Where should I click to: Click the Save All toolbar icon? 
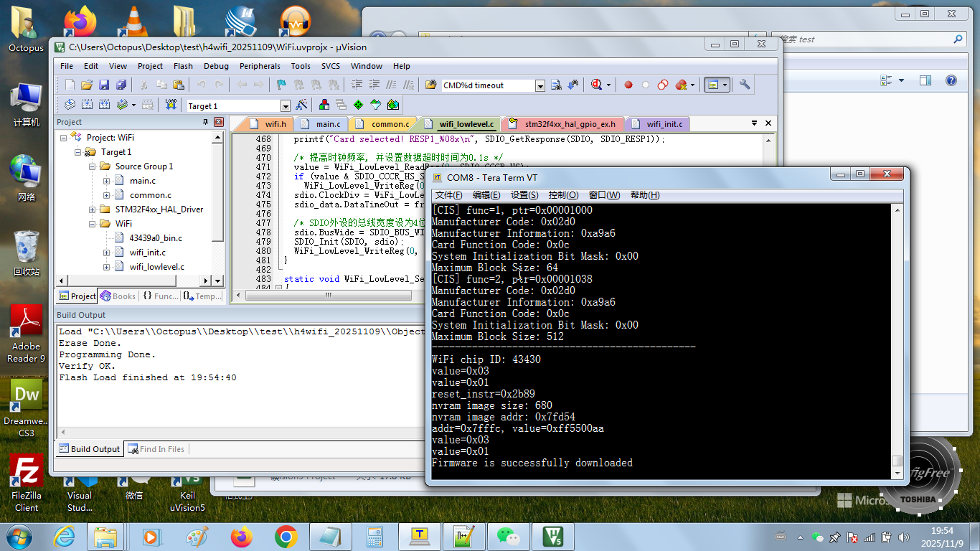pyautogui.click(x=120, y=85)
